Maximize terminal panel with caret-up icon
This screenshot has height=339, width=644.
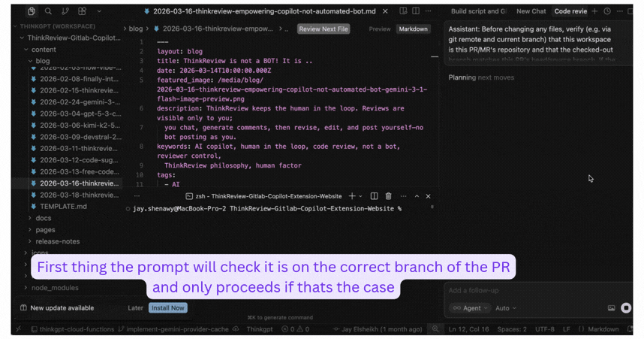coord(417,196)
